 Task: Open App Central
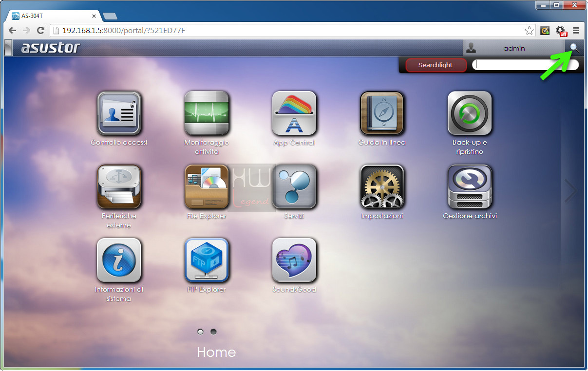pos(294,113)
